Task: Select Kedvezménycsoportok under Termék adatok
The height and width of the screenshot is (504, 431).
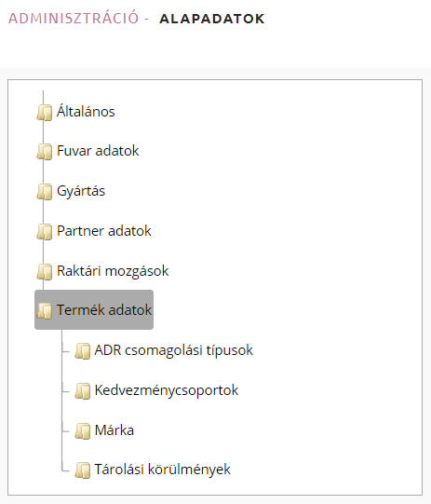Action: point(167,391)
